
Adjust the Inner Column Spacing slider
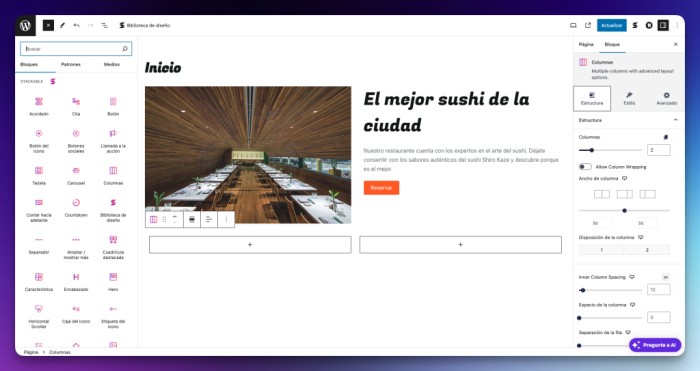610,290
